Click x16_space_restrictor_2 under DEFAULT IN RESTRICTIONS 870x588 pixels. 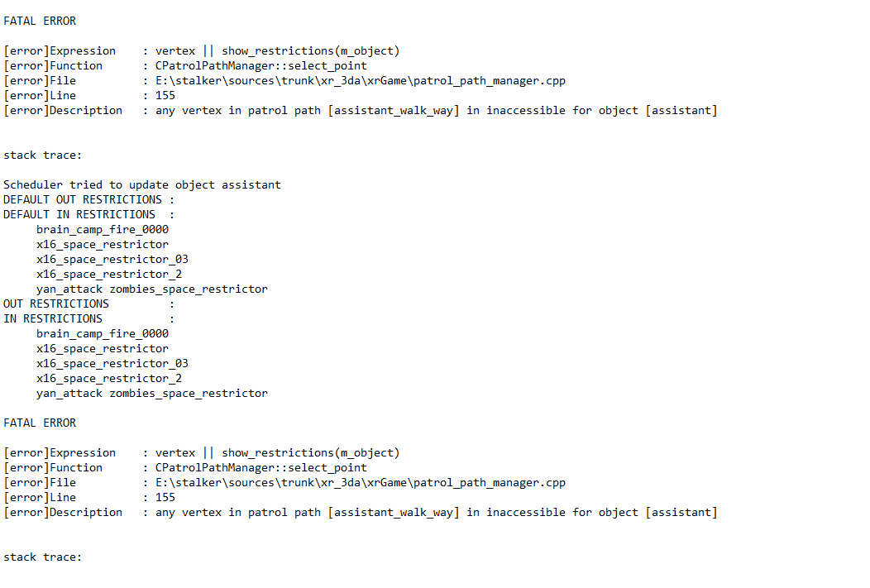(109, 274)
